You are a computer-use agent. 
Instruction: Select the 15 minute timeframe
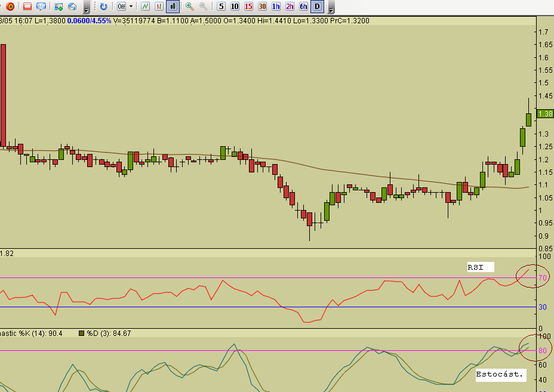click(248, 7)
